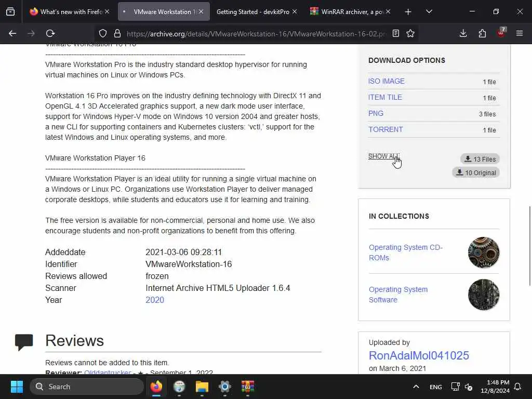Open the ITEM TILE download option
This screenshot has height=399, width=532.
point(385,97)
